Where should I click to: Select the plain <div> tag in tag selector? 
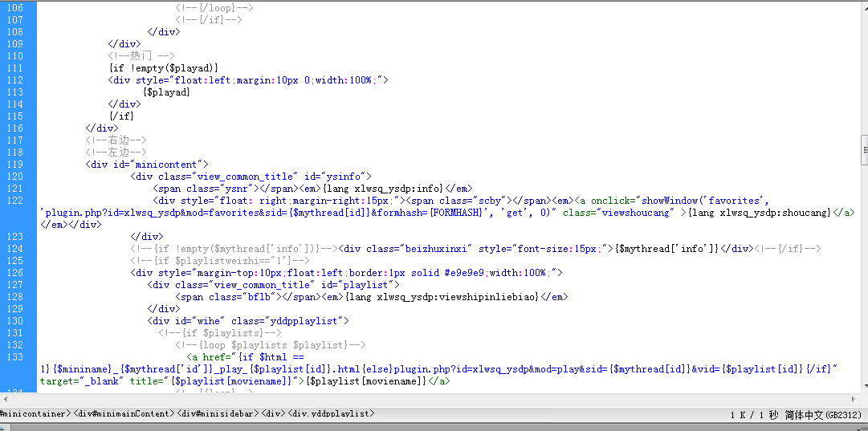click(x=274, y=413)
